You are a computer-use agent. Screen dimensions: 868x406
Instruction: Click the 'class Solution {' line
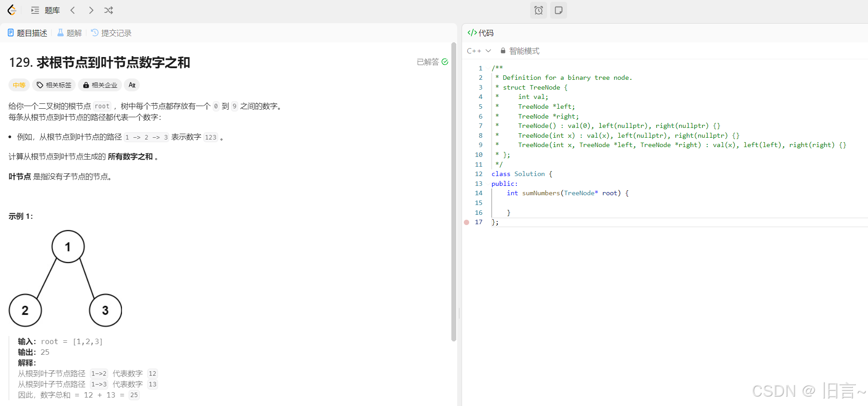point(522,174)
